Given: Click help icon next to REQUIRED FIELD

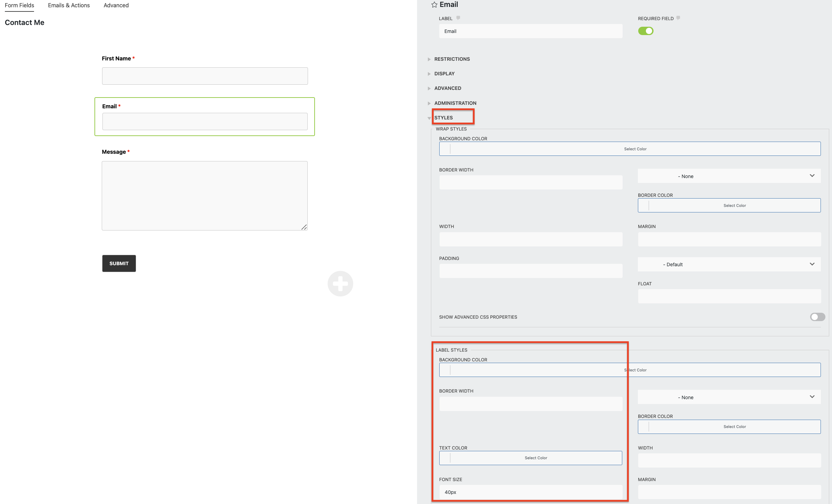Looking at the screenshot, I should 678,18.
